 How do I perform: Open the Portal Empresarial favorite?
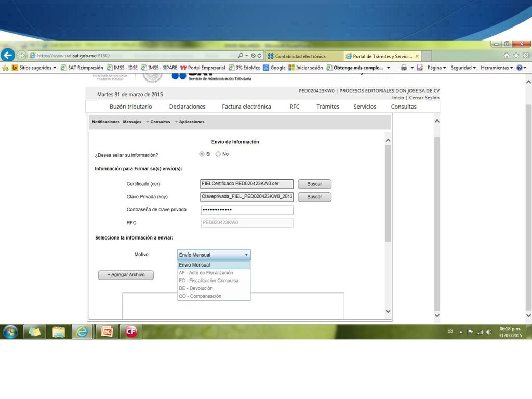click(x=203, y=68)
